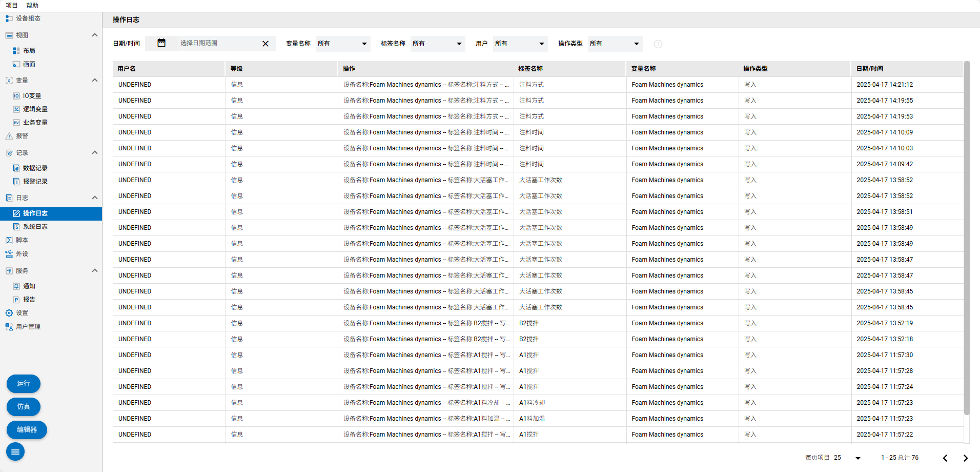Click timestamp 2025-04-17 13:58:51
The image size is (980, 472).
[x=885, y=212]
